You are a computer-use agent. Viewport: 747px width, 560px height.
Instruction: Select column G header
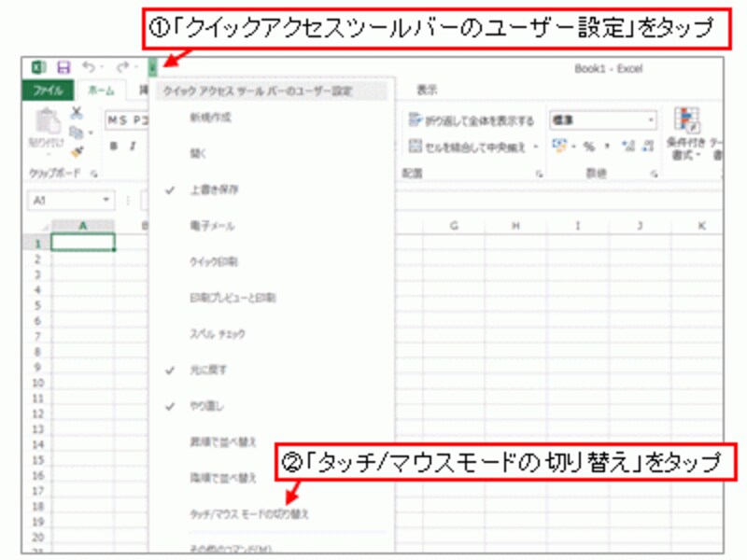454,226
